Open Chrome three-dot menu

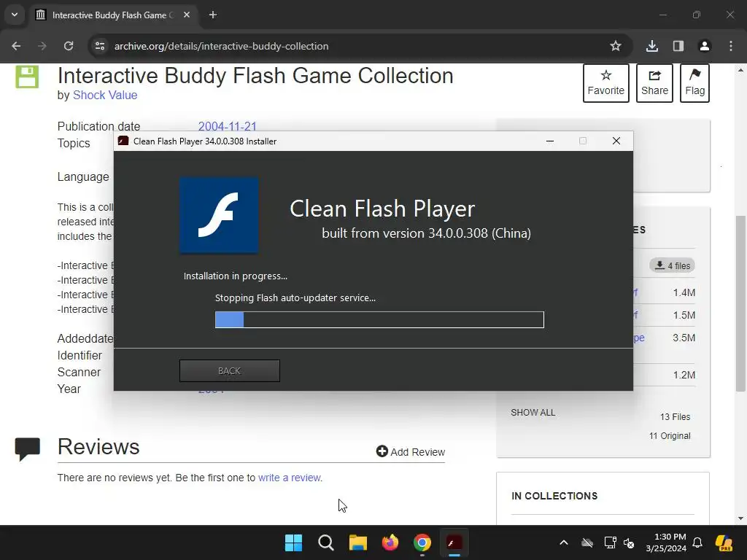pos(731,46)
